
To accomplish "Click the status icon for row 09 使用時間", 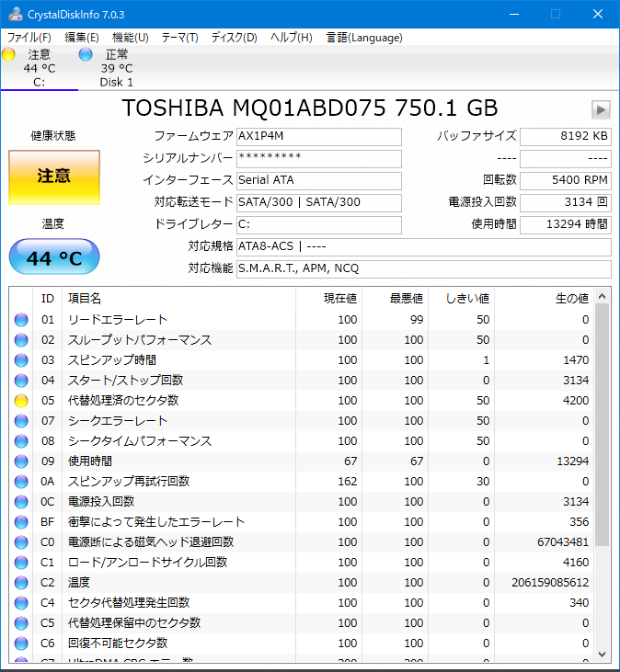I will tap(21, 461).
